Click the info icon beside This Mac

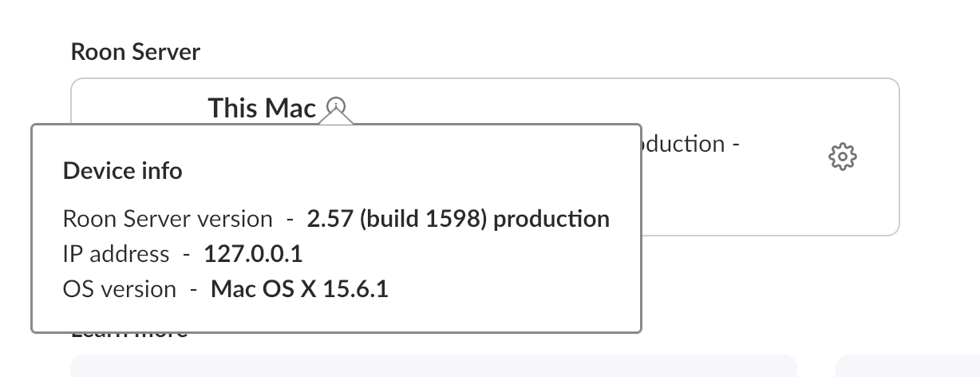(338, 105)
